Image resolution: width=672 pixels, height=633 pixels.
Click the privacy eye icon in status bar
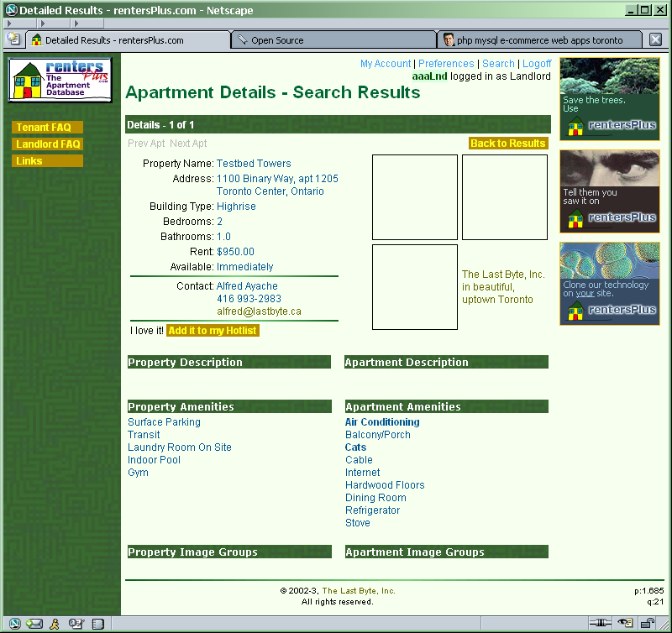pos(625,624)
